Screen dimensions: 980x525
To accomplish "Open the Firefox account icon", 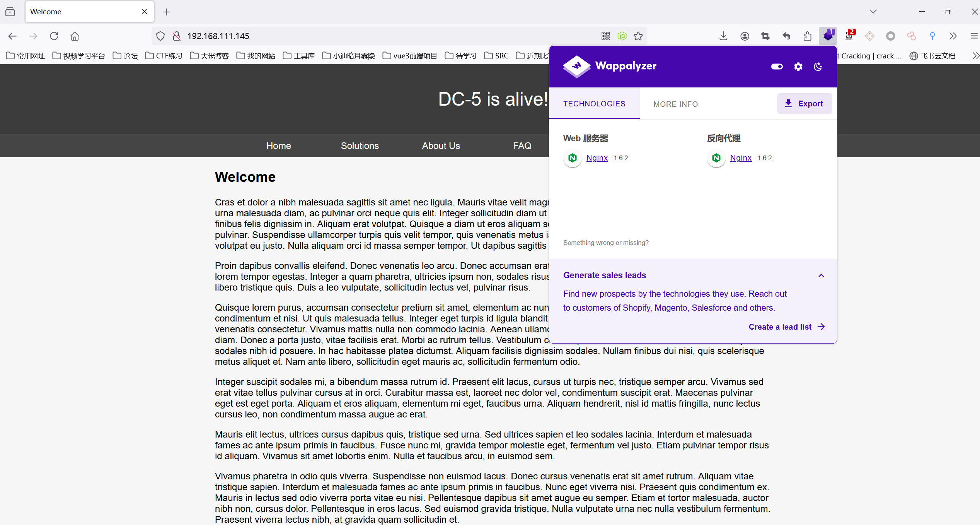I will [745, 36].
